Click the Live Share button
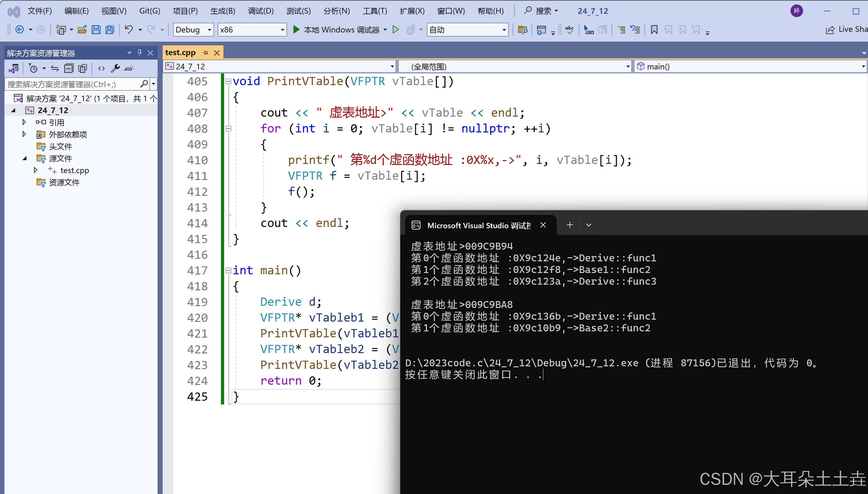 (x=846, y=30)
